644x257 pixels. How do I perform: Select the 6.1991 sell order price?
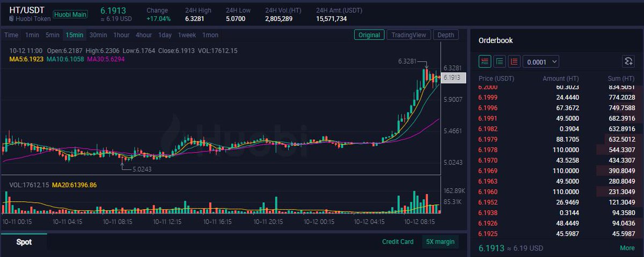tap(487, 118)
